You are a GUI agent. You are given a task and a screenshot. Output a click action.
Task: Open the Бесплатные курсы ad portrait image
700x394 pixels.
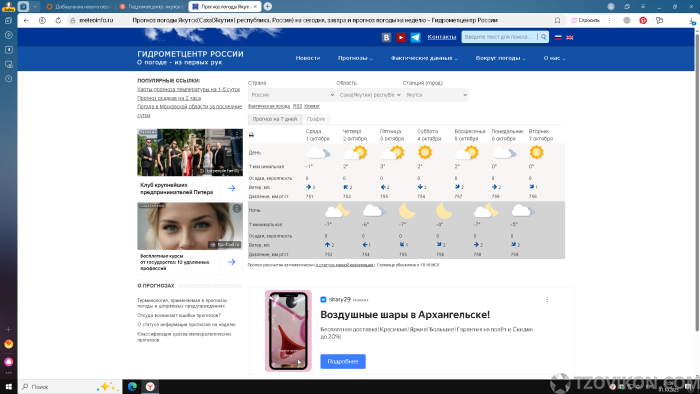[190, 226]
